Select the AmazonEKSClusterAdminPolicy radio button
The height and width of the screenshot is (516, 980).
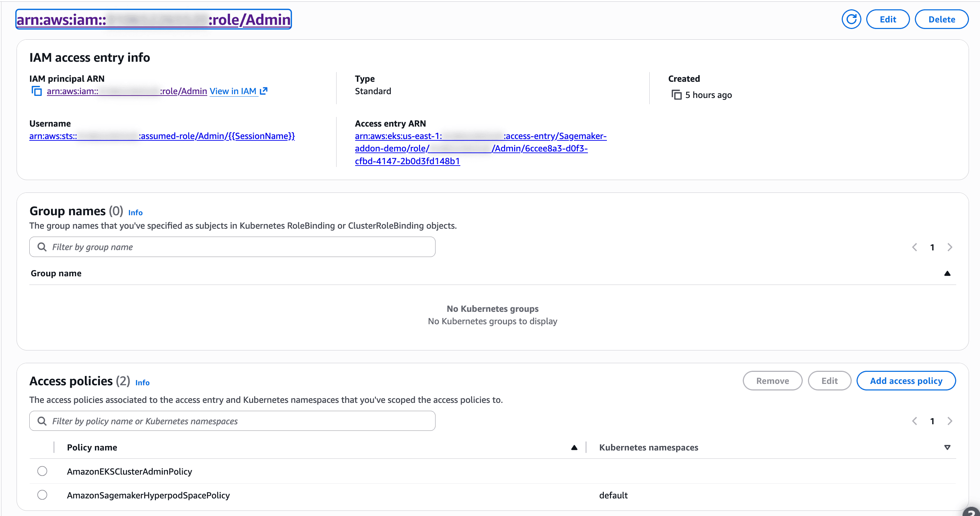[x=42, y=471]
